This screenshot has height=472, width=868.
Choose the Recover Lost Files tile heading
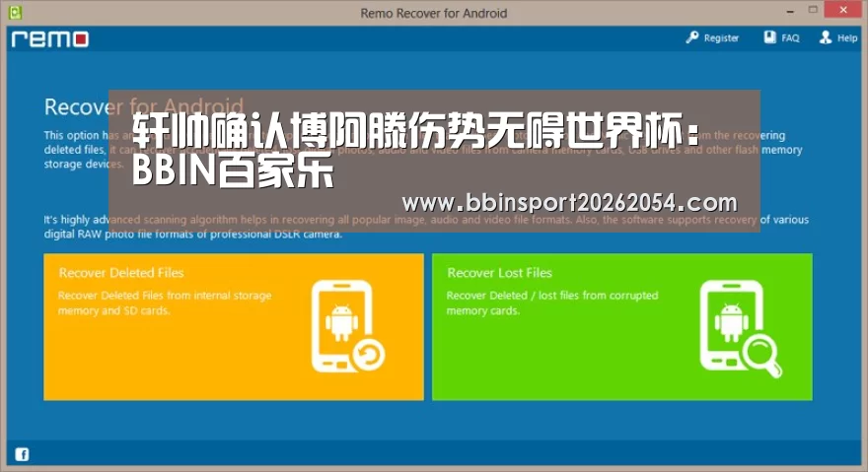pyautogui.click(x=499, y=273)
